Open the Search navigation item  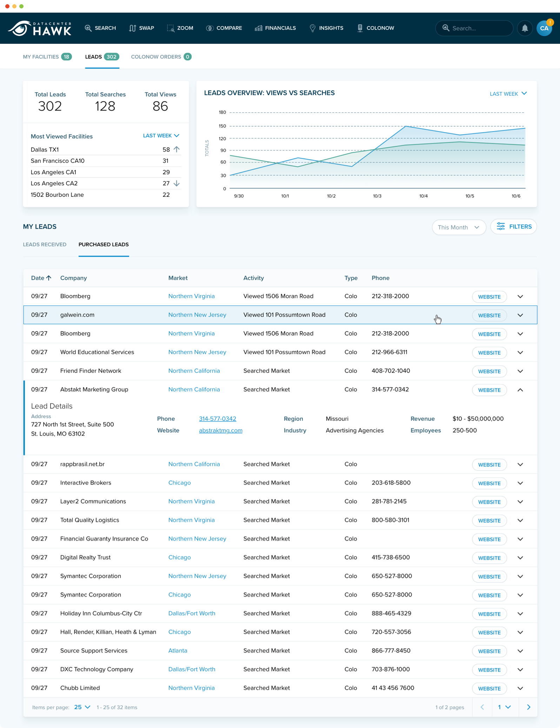tap(100, 28)
